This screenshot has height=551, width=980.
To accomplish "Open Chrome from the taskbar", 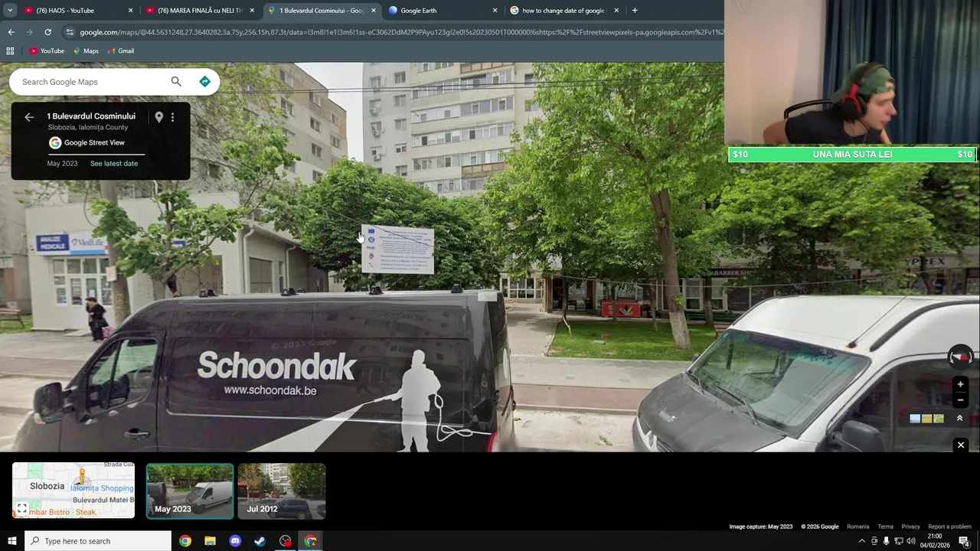I will point(185,541).
